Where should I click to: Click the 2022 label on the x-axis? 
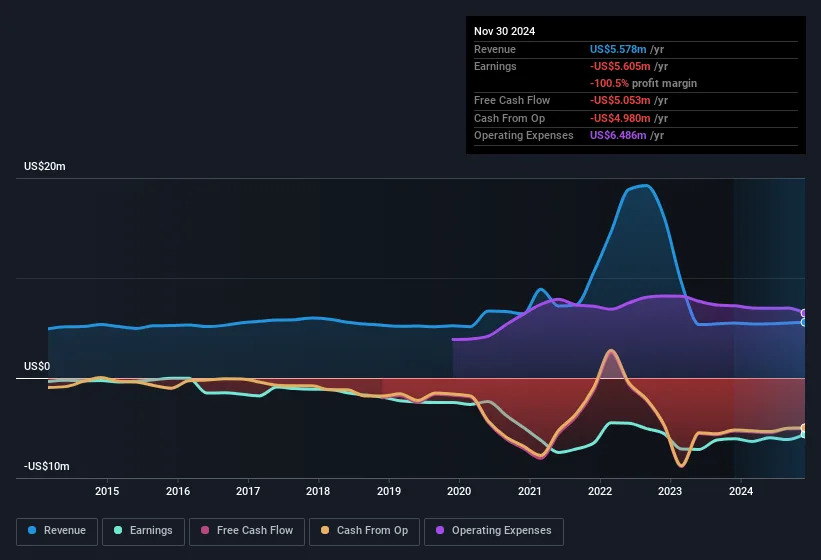tap(600, 491)
